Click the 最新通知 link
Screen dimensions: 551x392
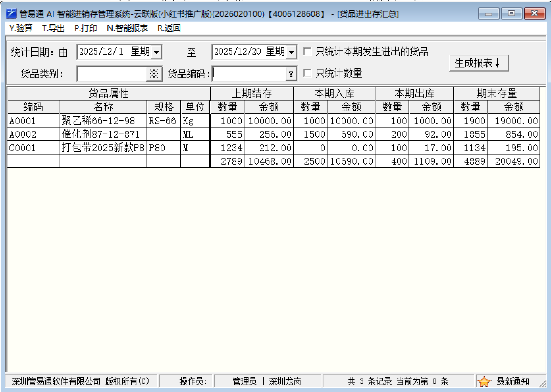(x=513, y=382)
